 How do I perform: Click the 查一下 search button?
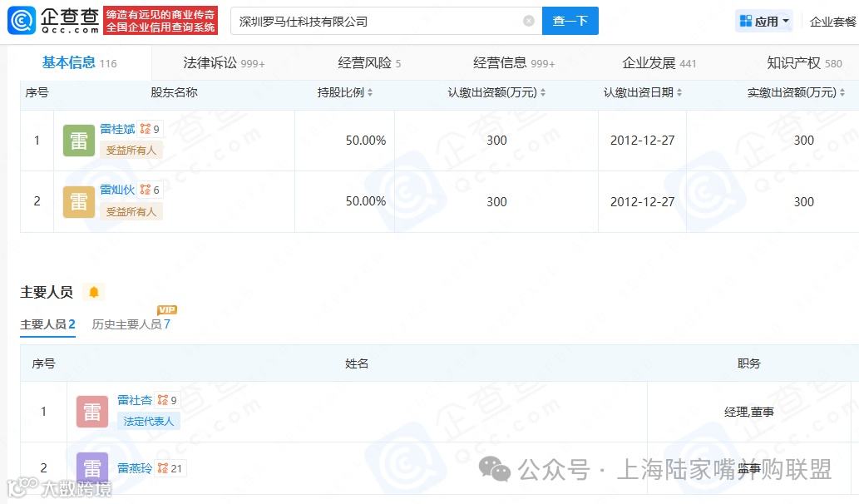[570, 20]
